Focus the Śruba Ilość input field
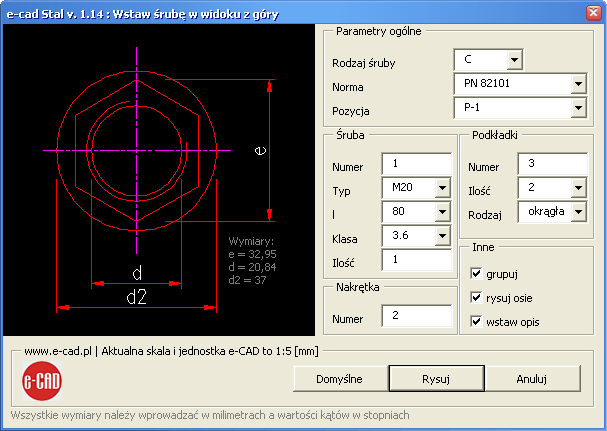607x431 pixels. click(x=417, y=260)
